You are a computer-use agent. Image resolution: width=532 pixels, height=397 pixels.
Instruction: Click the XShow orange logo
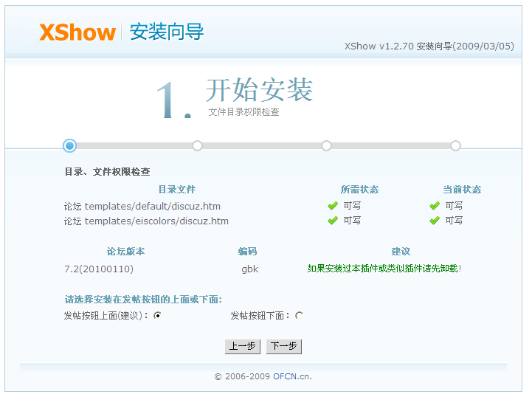77,32
